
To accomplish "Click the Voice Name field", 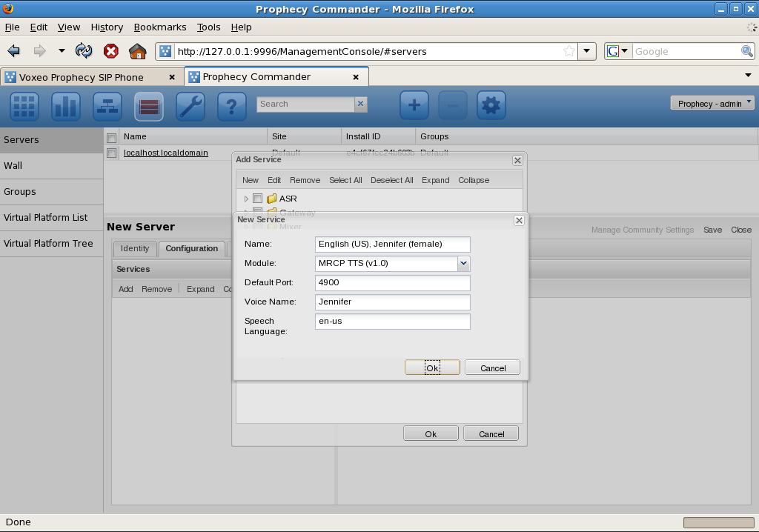I will tap(393, 302).
